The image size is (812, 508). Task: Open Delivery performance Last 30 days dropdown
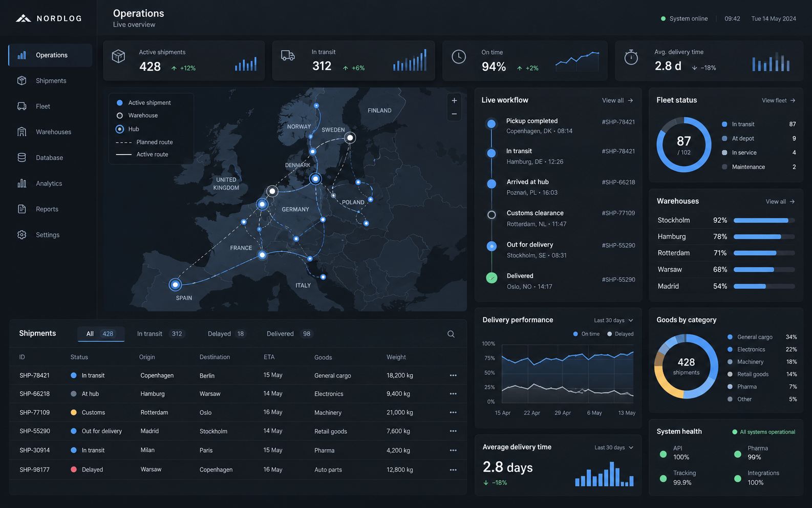(x=613, y=321)
